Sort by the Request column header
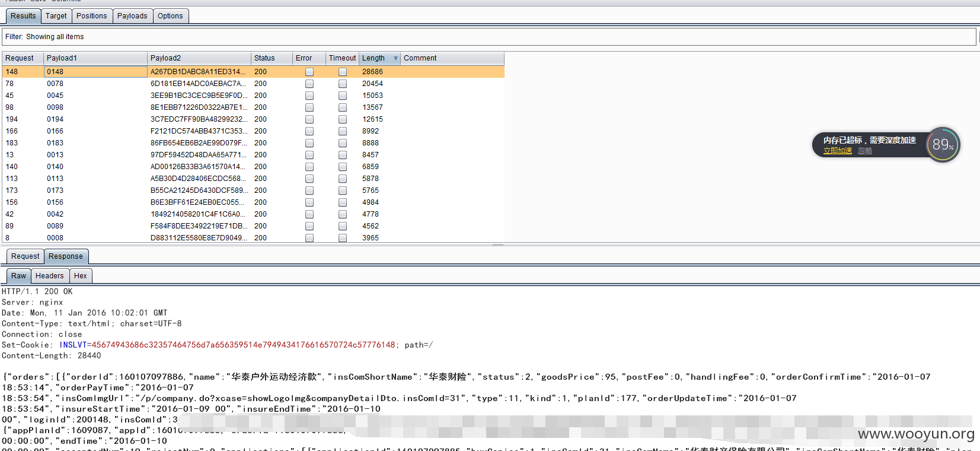 pos(23,58)
